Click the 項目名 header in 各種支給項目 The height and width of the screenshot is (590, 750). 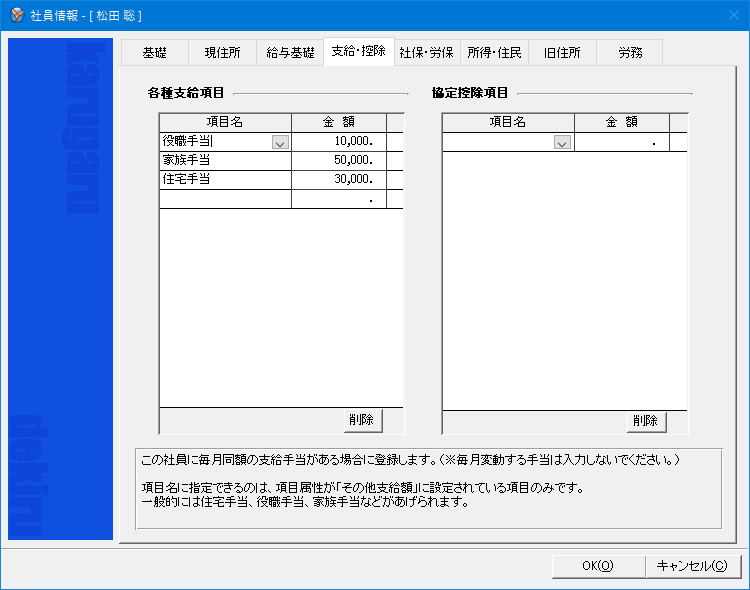pyautogui.click(x=225, y=122)
